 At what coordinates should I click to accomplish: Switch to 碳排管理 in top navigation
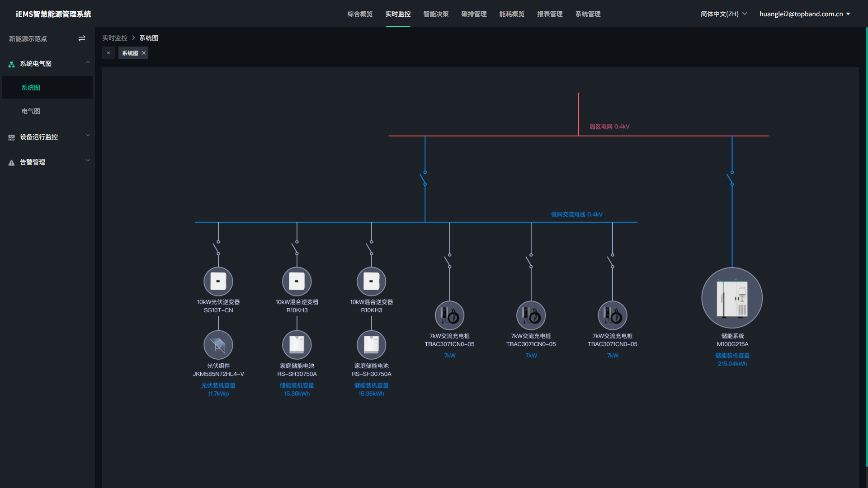coord(474,14)
